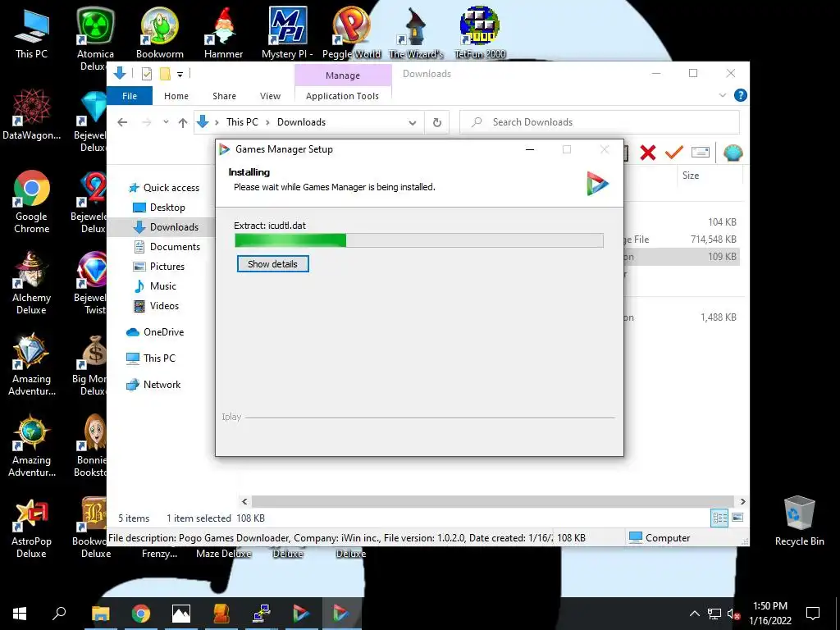The image size is (840, 630).
Task: Click the New folder icon in title bar
Action: pyautogui.click(x=165, y=74)
